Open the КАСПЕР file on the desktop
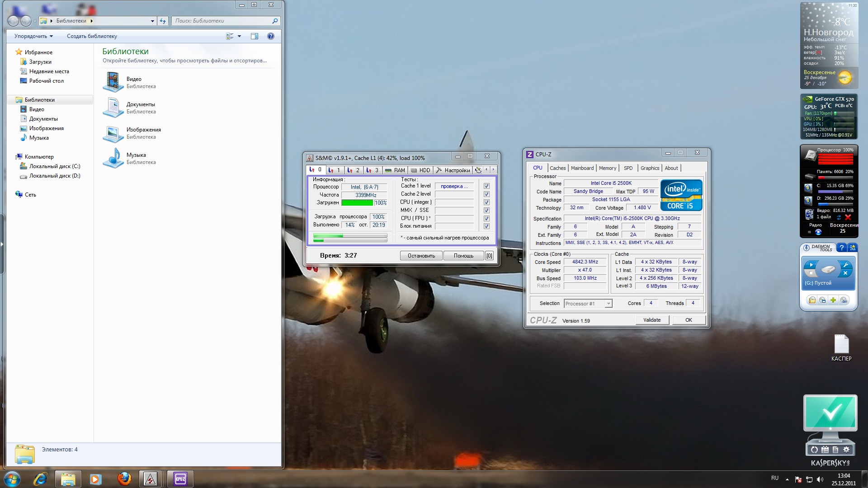The height and width of the screenshot is (488, 868). pyautogui.click(x=841, y=348)
